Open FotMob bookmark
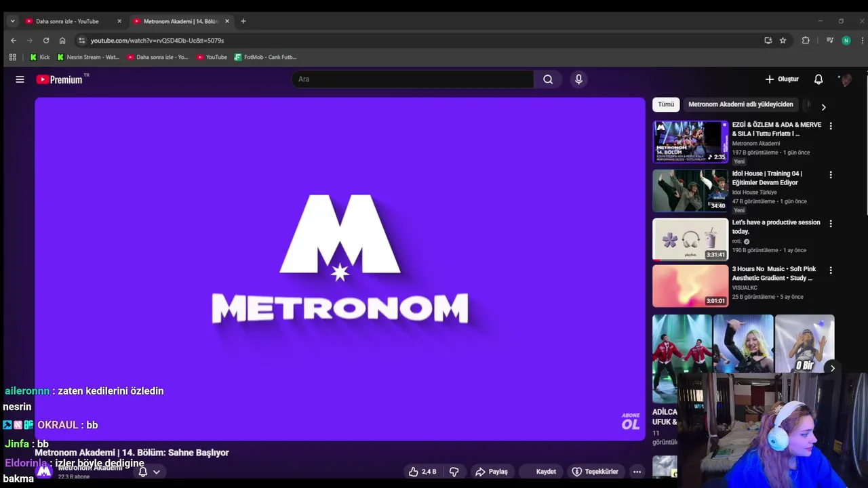This screenshot has width=868, height=488. tap(265, 57)
